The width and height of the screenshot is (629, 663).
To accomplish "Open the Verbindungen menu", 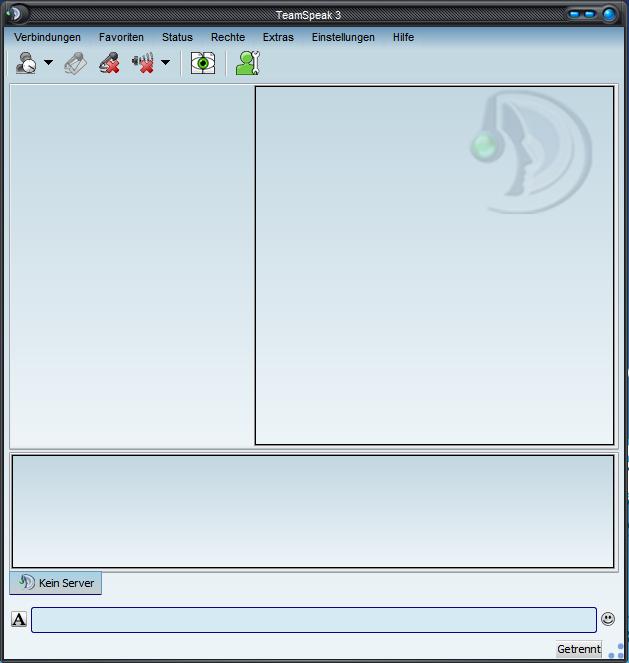I will tap(47, 37).
